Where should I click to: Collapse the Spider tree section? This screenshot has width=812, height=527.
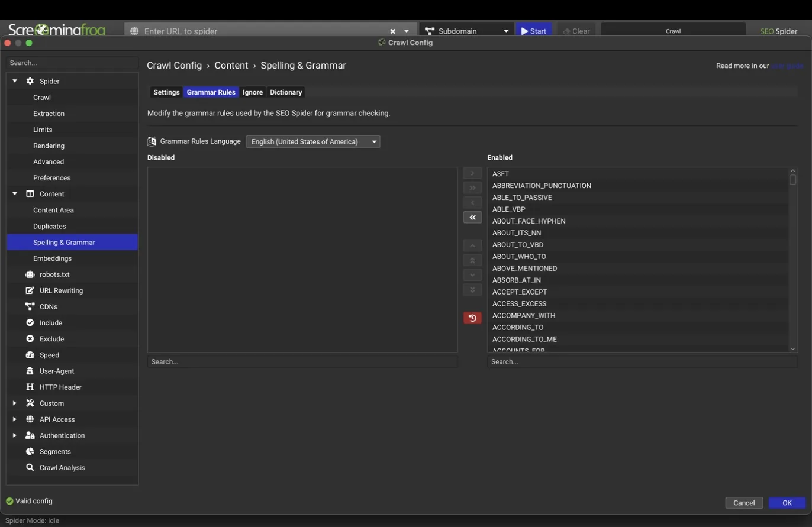(15, 81)
